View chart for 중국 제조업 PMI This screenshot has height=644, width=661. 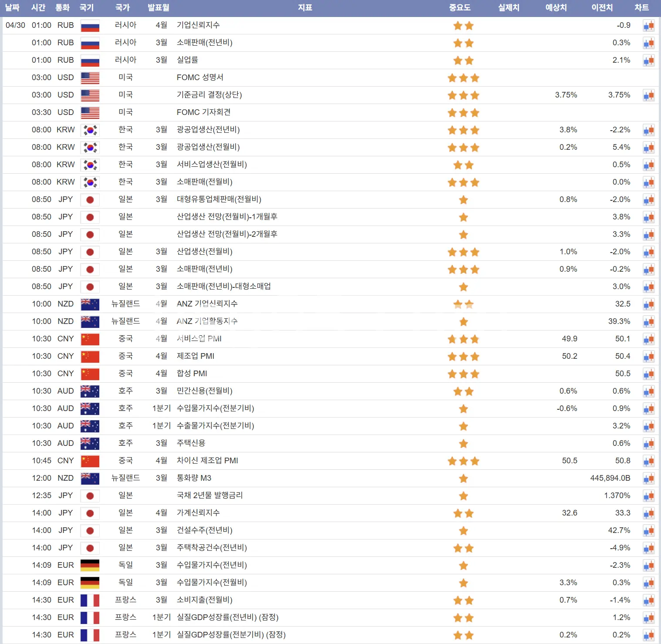648,357
